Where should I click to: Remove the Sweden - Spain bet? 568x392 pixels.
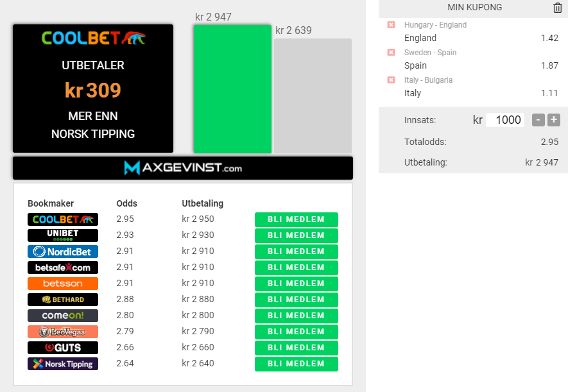pyautogui.click(x=392, y=52)
